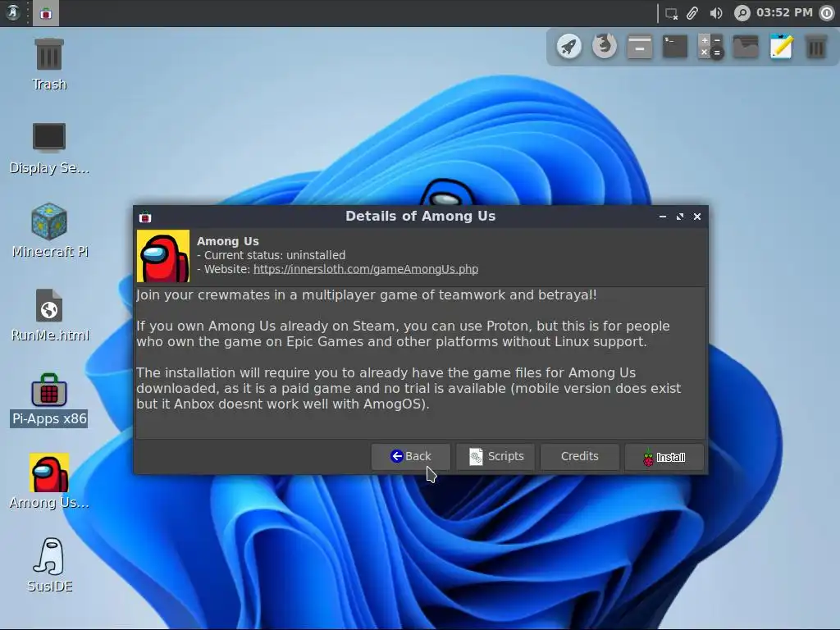Maximize the Details of Among Us window

(x=680, y=217)
